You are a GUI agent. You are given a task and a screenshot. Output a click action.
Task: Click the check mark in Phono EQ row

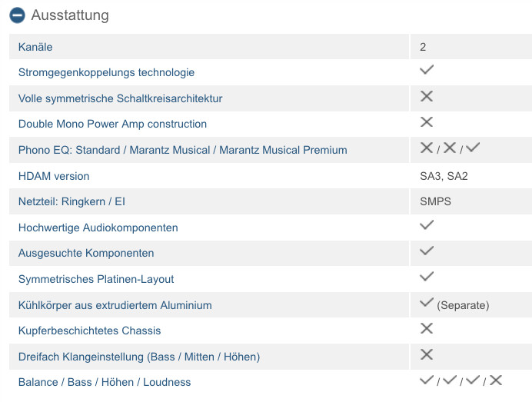[473, 148]
